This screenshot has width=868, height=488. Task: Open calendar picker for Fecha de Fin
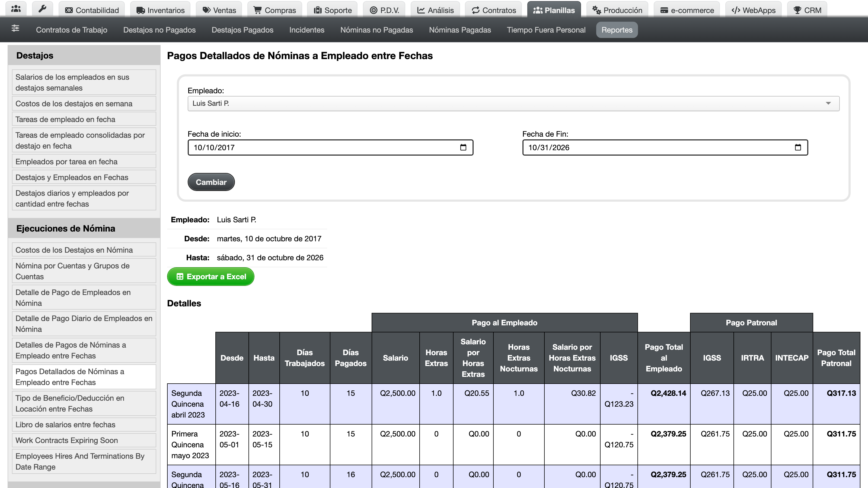(797, 147)
